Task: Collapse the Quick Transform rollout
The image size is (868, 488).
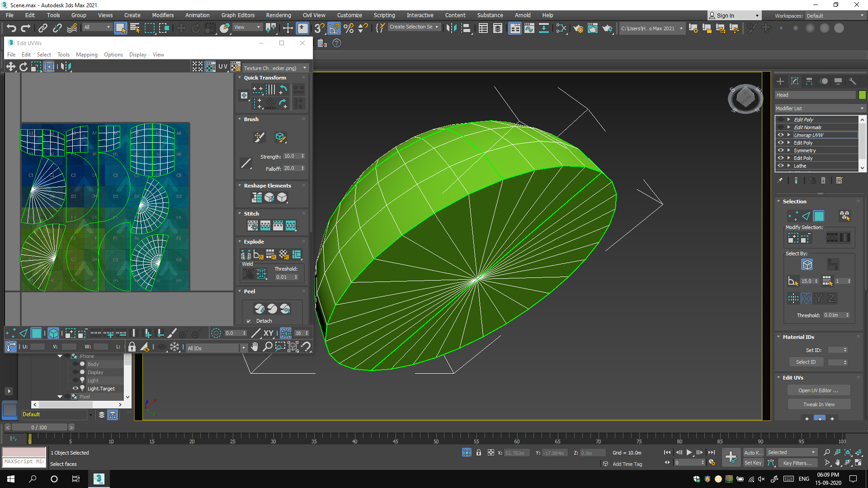Action: click(240, 78)
